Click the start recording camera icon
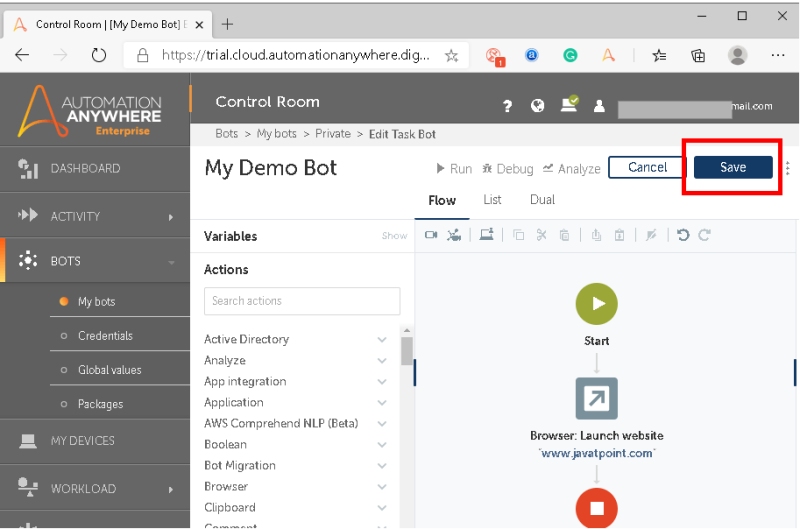The image size is (800, 529). (431, 235)
